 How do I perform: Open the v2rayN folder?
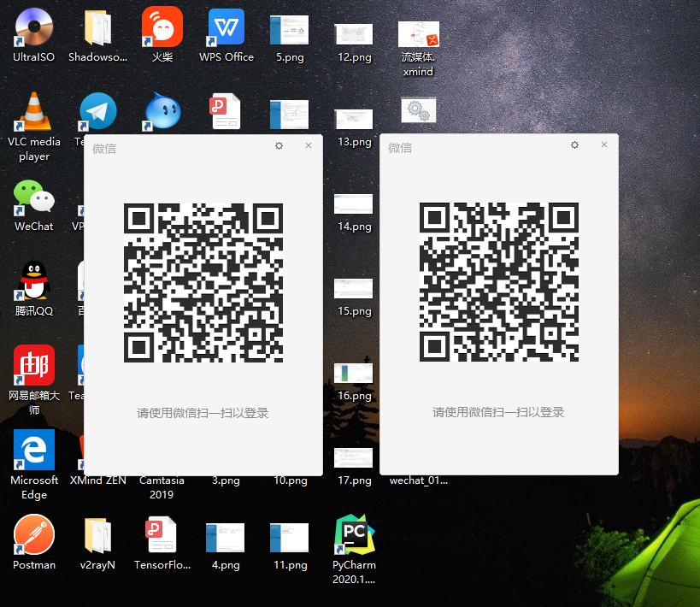pyautogui.click(x=97, y=535)
